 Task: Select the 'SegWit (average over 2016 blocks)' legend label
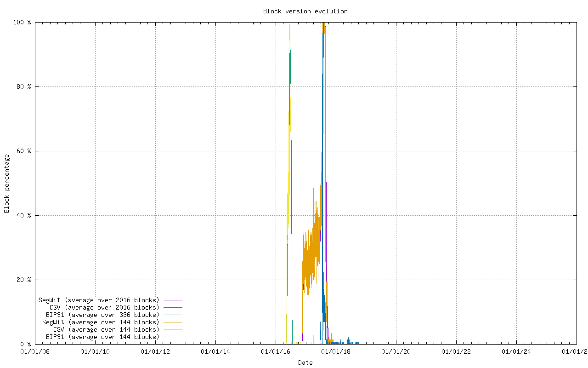tap(99, 300)
